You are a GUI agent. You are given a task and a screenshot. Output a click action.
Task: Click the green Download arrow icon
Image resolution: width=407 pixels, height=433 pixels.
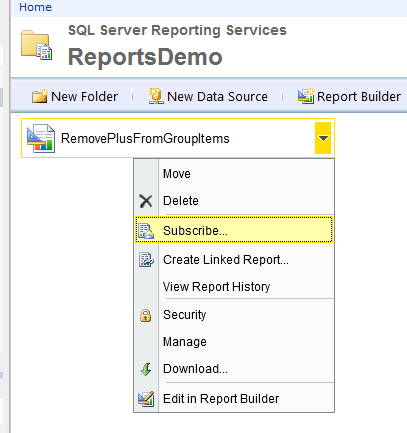(146, 369)
